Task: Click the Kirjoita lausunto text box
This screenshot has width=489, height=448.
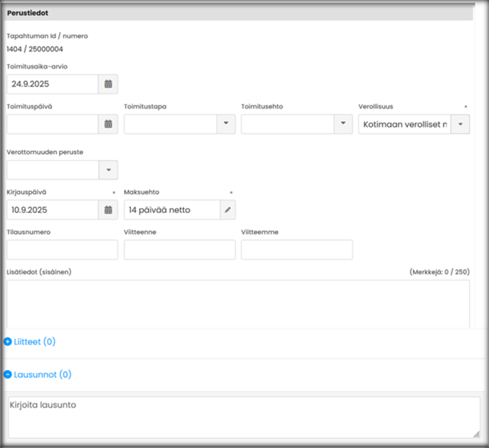Action: 243,417
